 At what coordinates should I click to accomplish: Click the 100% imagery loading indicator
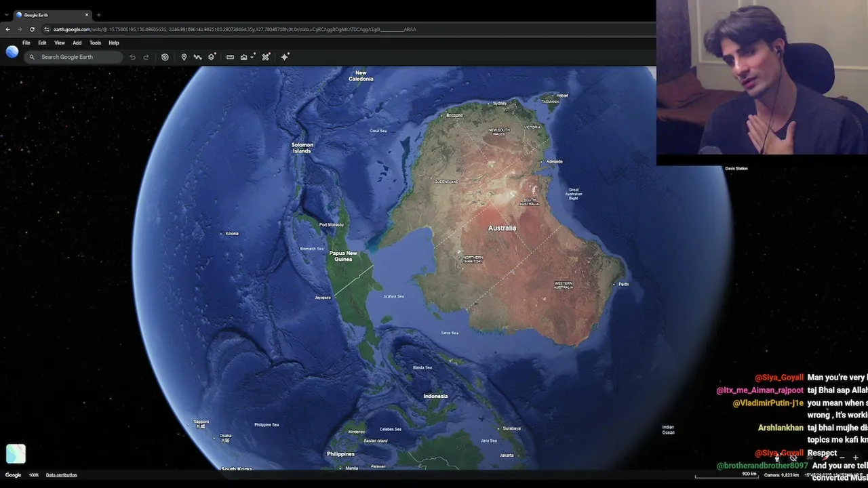coord(34,475)
